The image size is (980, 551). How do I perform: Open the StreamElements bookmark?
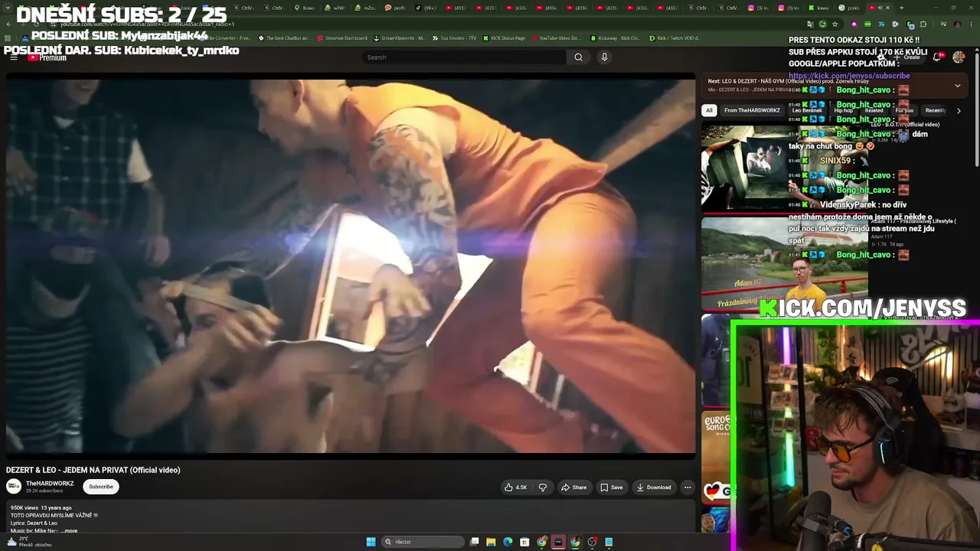400,38
